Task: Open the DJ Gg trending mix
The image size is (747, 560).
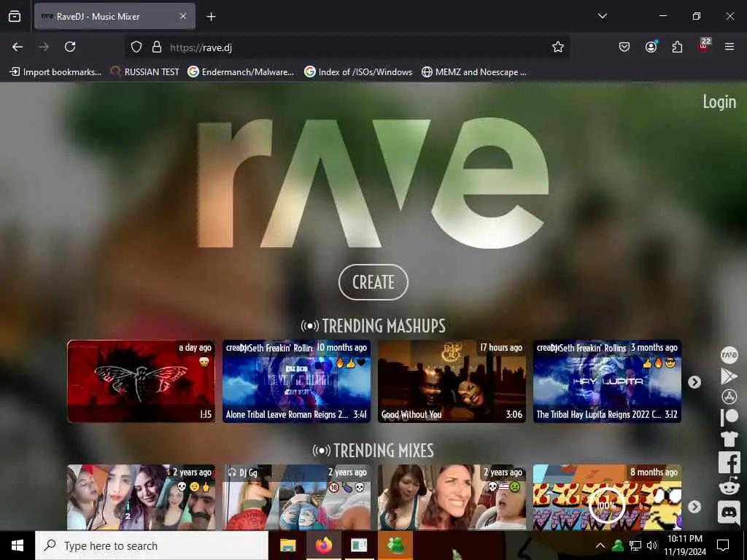Action: click(296, 497)
